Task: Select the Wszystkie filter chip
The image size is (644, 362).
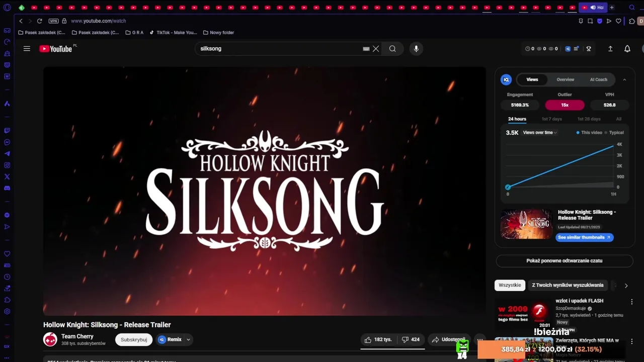Action: [510, 285]
